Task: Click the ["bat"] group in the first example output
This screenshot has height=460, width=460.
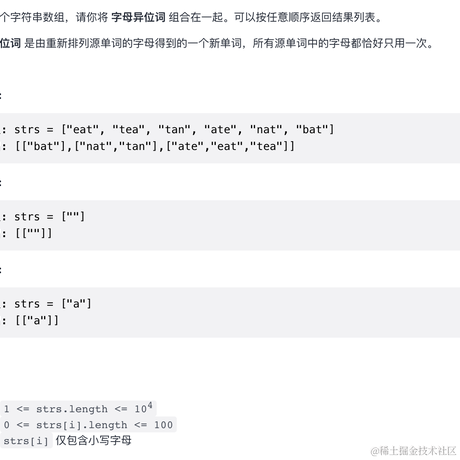Action: click(x=44, y=146)
